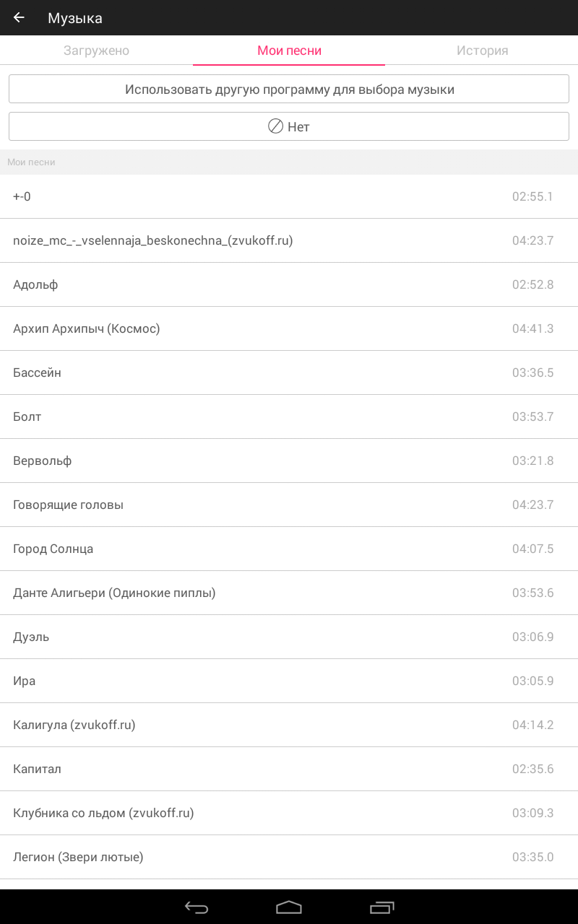Tap the song Бассейн
Viewport: 578px width, 924px height.
click(289, 372)
